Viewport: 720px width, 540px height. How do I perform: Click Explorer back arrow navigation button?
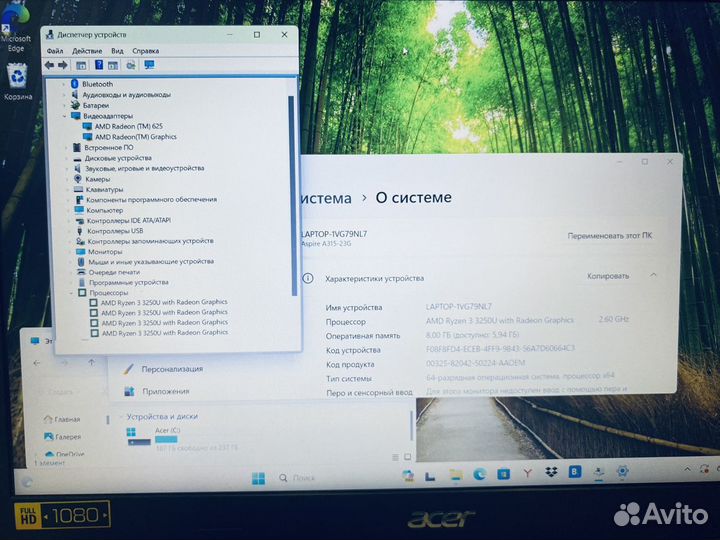[x=37, y=363]
